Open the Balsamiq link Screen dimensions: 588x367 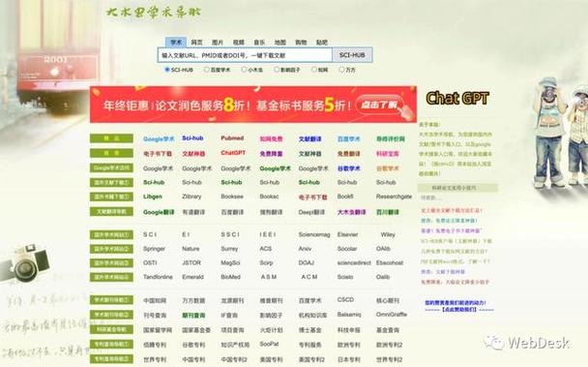pos(349,314)
